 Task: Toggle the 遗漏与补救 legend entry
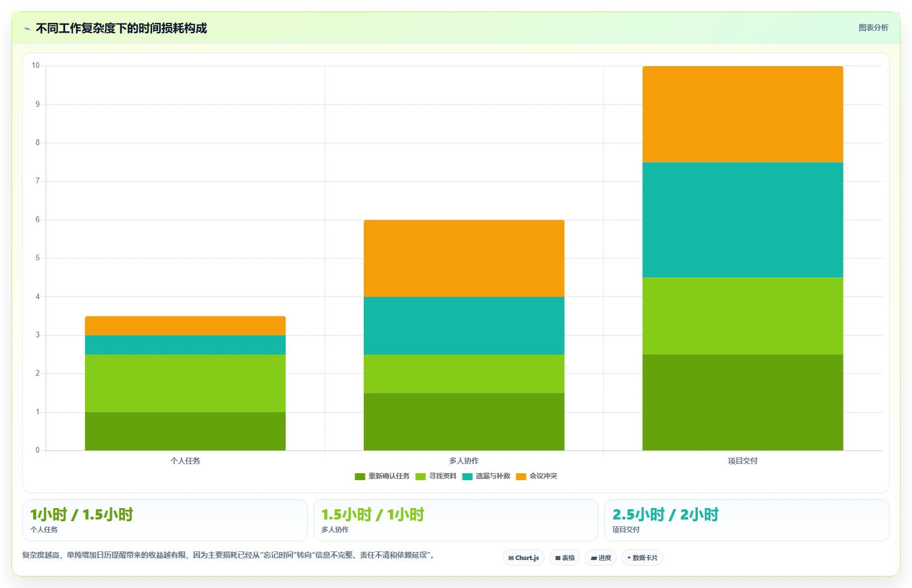pyautogui.click(x=486, y=476)
